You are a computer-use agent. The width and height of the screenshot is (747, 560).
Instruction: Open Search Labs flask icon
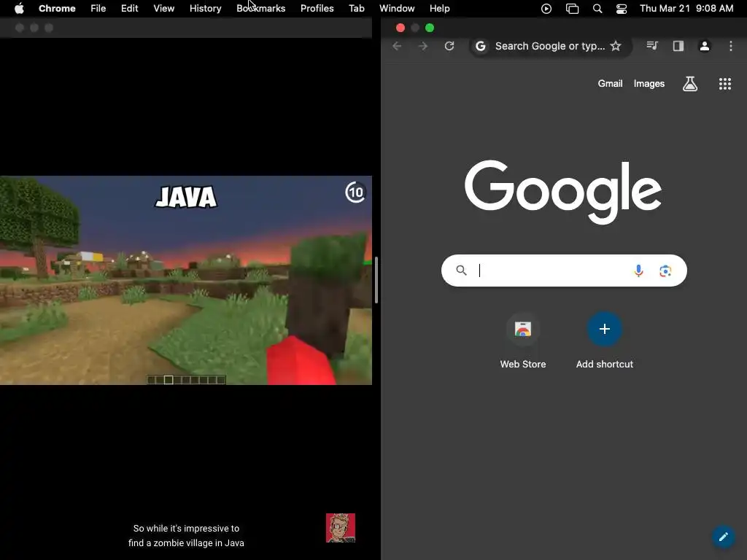coord(690,84)
